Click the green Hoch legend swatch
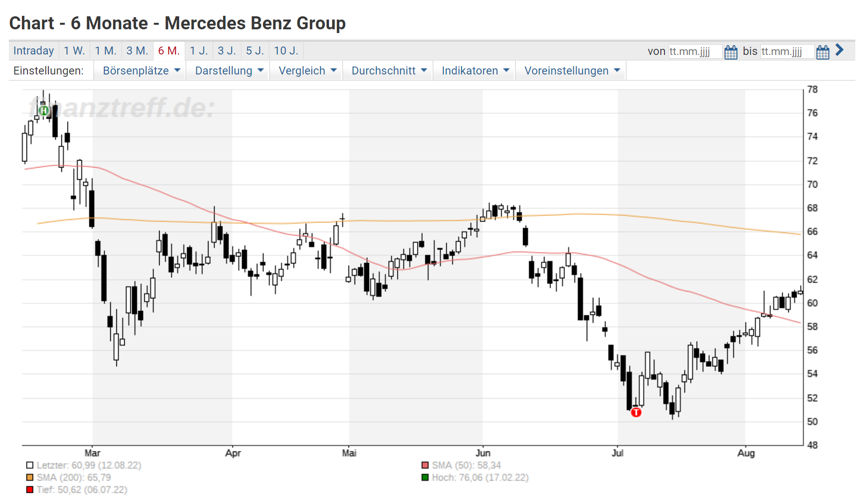 click(425, 477)
